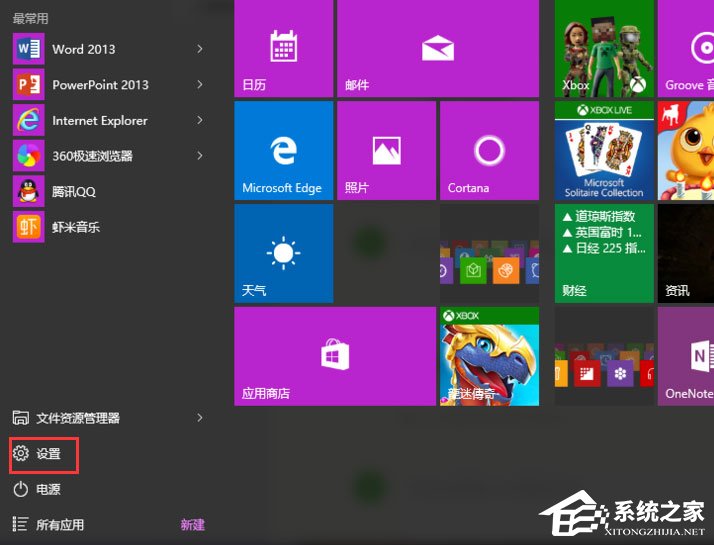
Task: Launch 360极速浏览器 browser
Action: pos(91,156)
